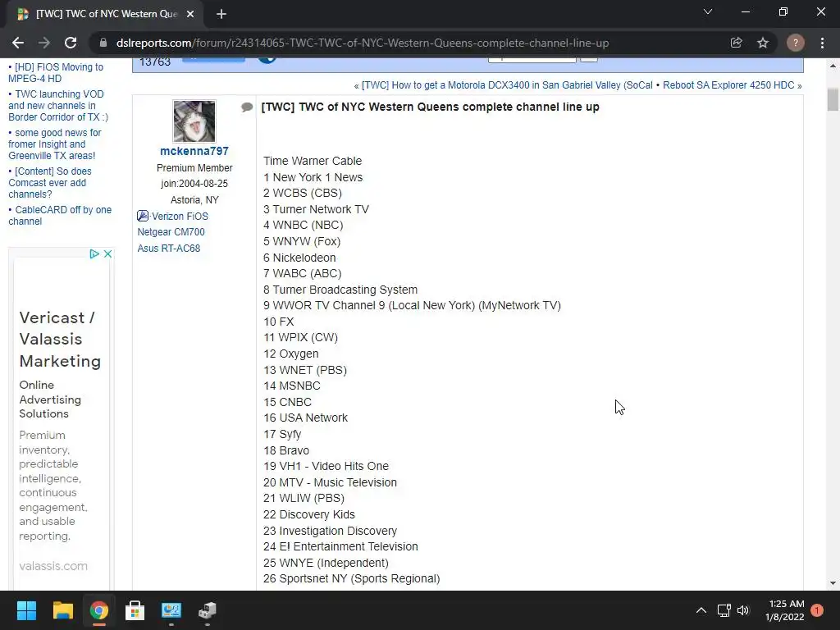840x630 pixels.
Task: Open the volume speaker tray icon
Action: tap(743, 610)
